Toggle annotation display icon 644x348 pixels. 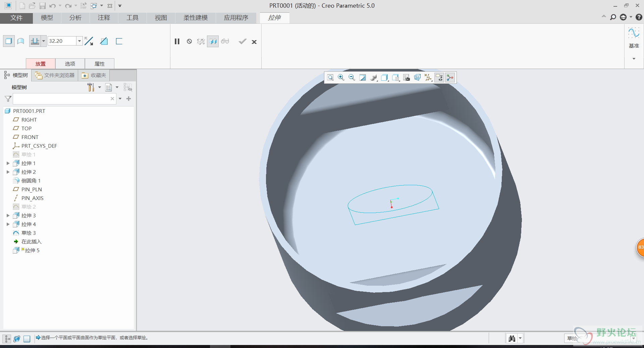click(x=439, y=78)
